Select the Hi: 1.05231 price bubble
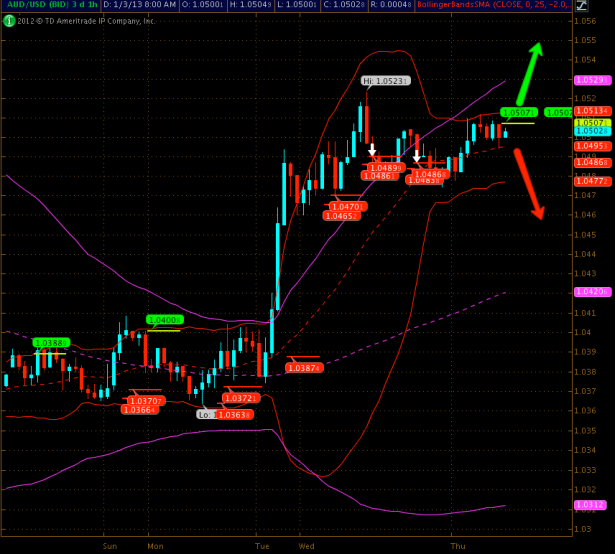 [x=386, y=81]
